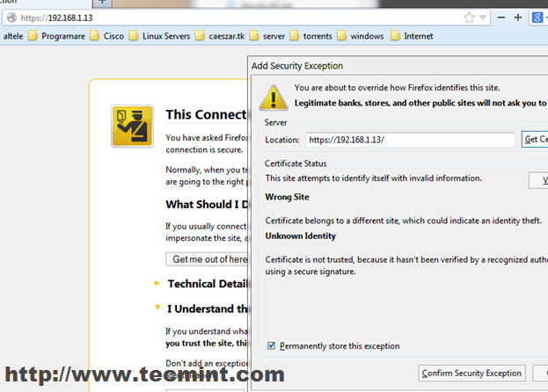The image size is (548, 392).
Task: Open the Cisco bookmarks folder
Action: 107,36
